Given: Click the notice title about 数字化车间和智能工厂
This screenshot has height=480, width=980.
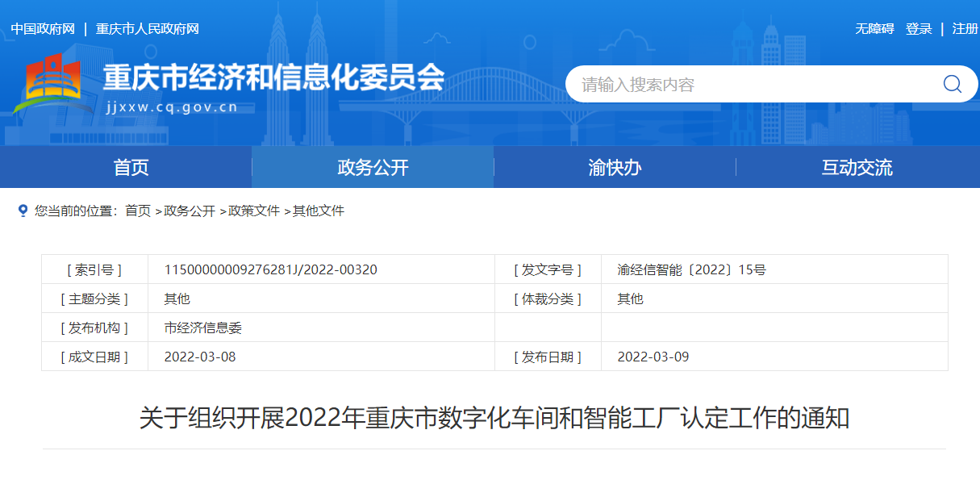Looking at the screenshot, I should (494, 419).
